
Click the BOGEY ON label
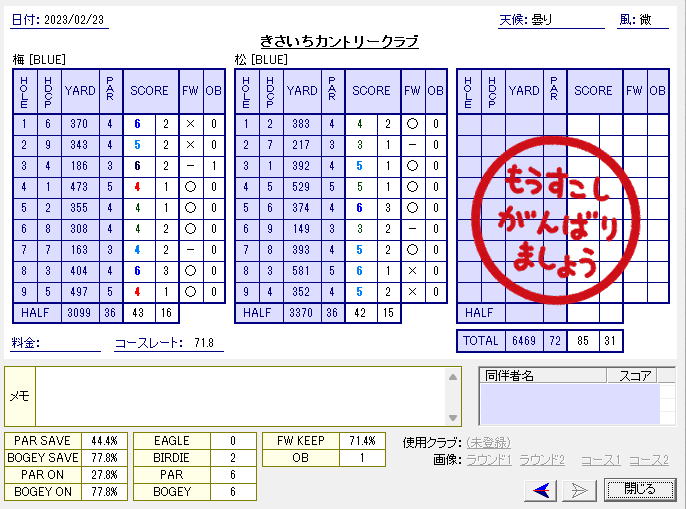pyautogui.click(x=42, y=492)
